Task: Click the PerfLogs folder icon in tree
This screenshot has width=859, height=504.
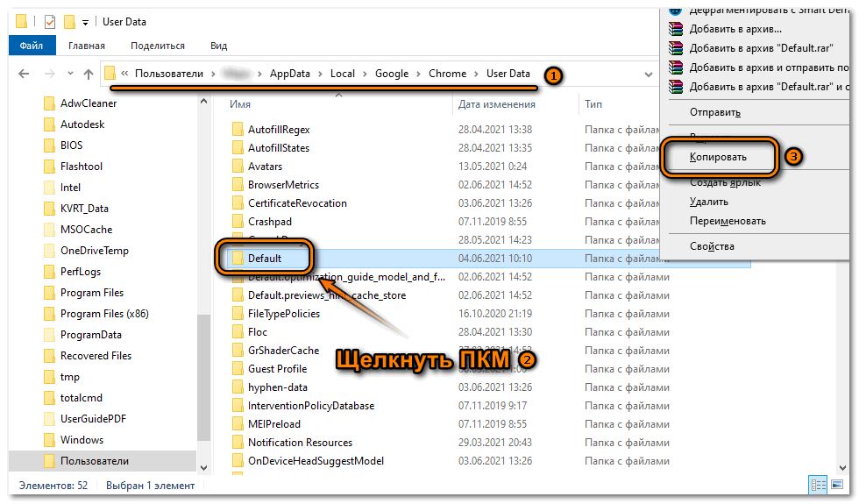Action: tap(49, 272)
